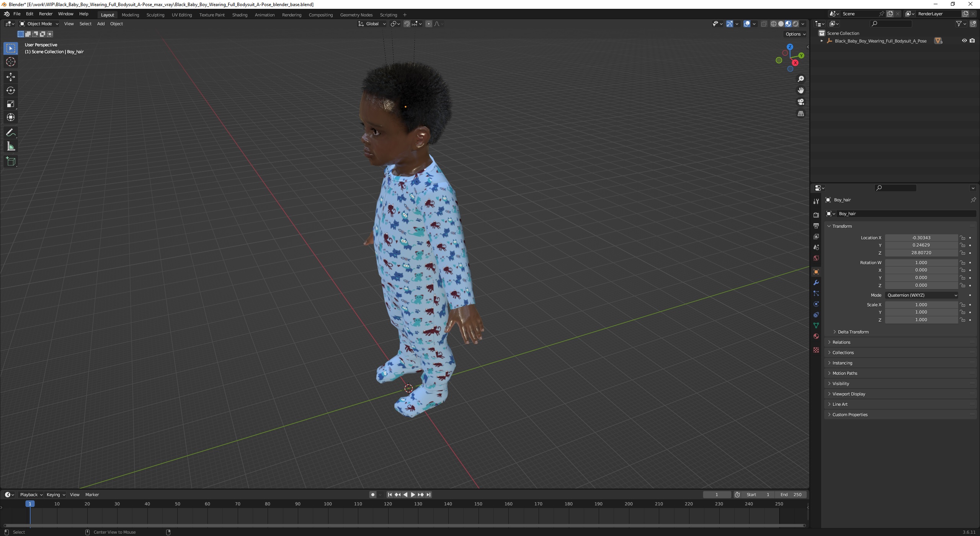The image size is (980, 536).
Task: Expand the Black_Baby_Boy collection tree
Action: [822, 41]
